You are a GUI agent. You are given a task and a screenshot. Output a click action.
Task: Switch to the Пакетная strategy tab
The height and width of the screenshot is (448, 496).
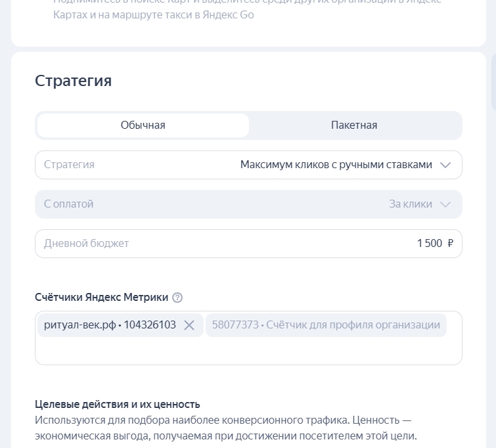[354, 125]
